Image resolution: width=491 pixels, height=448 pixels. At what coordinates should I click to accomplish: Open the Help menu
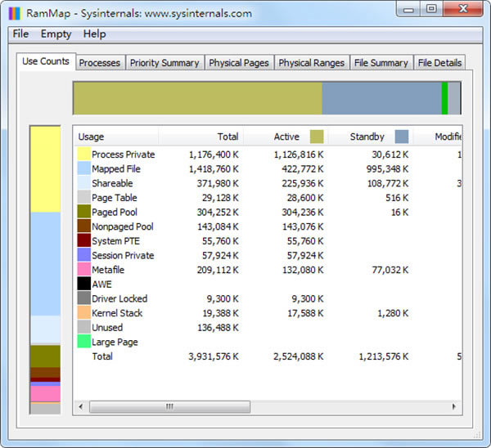point(94,34)
